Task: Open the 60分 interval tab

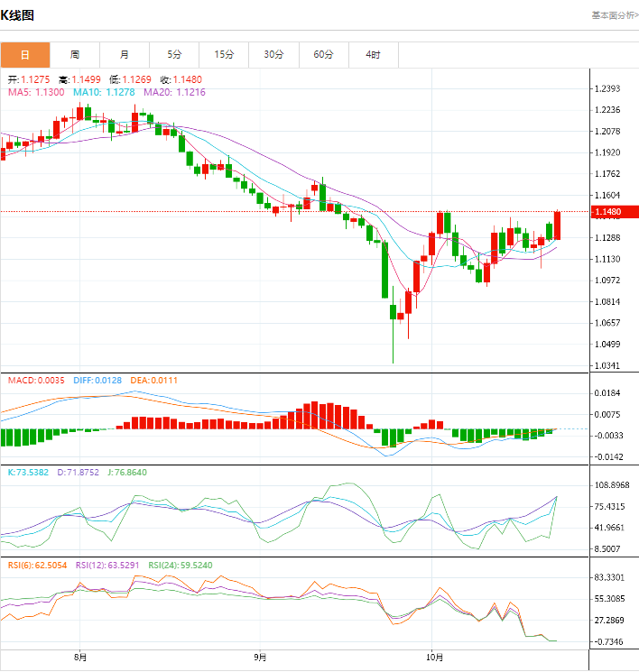Action: (x=323, y=55)
